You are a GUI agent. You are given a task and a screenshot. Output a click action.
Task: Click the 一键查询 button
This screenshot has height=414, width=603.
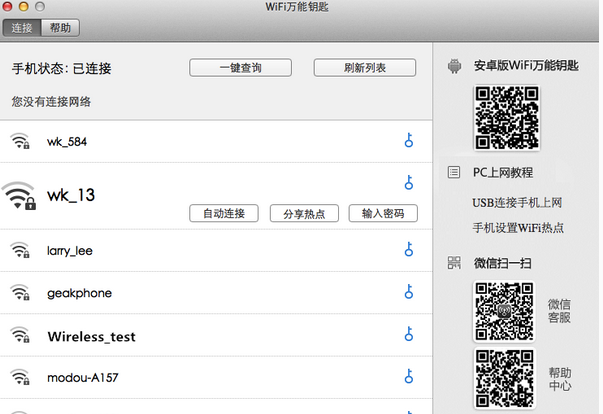pos(240,68)
